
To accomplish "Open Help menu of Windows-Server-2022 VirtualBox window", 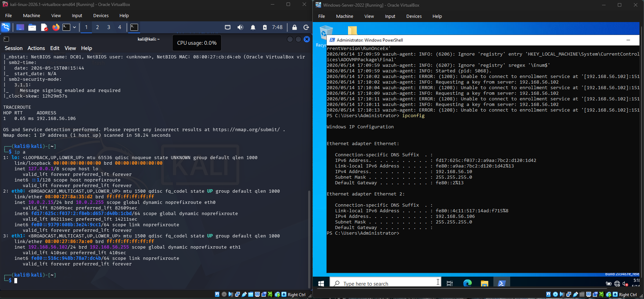I will click(437, 16).
